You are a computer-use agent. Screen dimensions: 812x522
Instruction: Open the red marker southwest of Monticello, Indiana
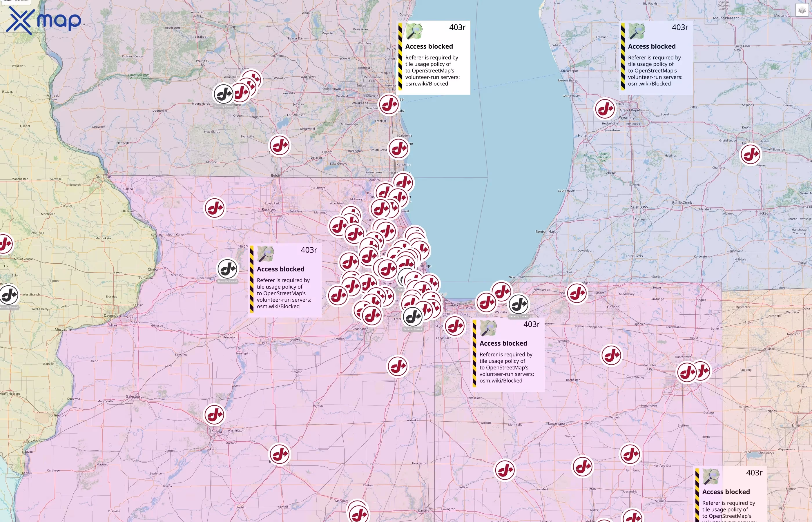click(x=505, y=470)
